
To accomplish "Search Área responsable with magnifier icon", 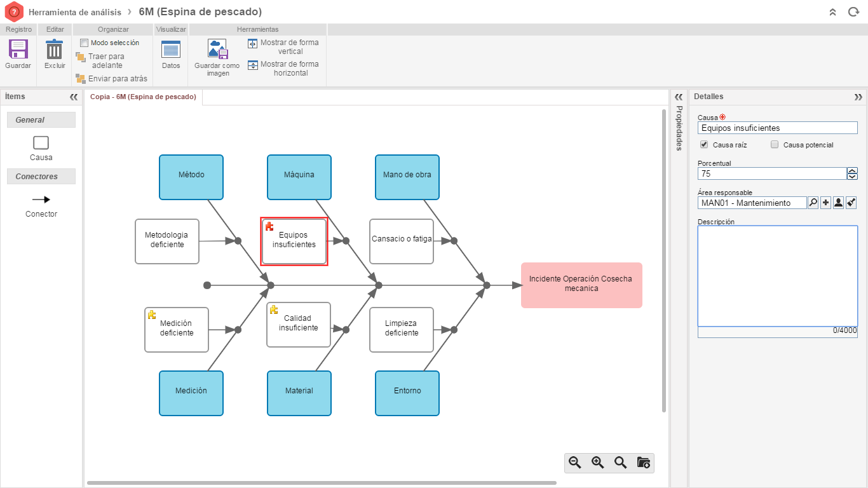I will [x=813, y=203].
